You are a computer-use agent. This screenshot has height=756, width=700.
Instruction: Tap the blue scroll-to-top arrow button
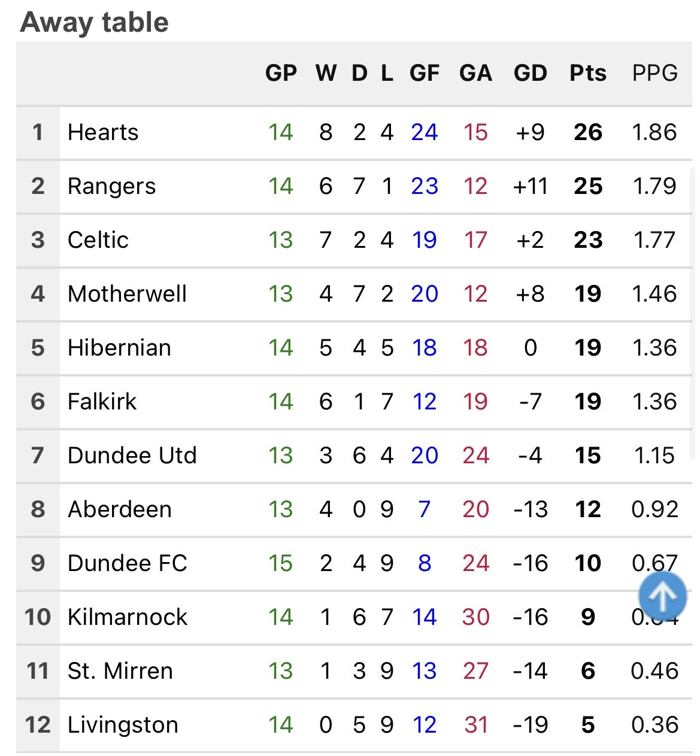point(662,596)
